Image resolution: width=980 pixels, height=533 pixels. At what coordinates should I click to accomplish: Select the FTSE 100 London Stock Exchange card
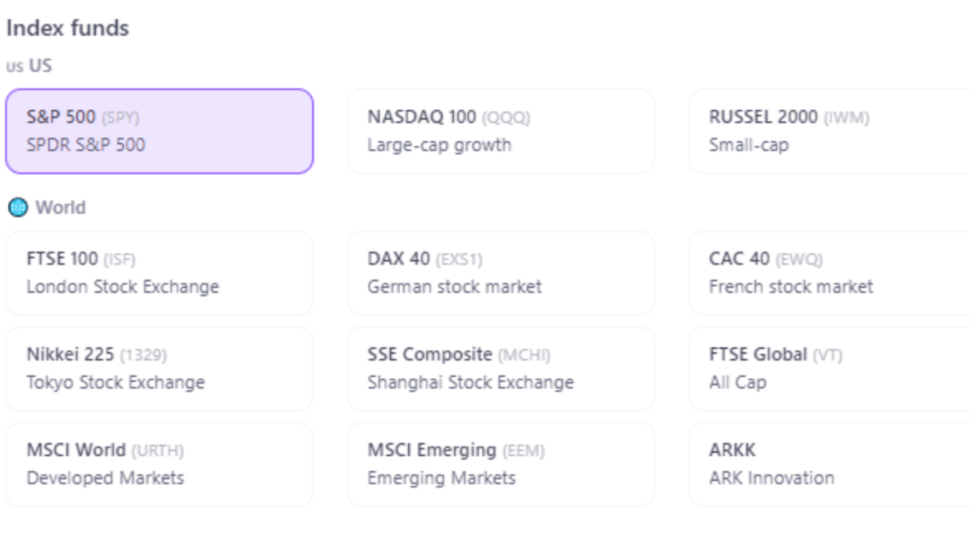159,273
